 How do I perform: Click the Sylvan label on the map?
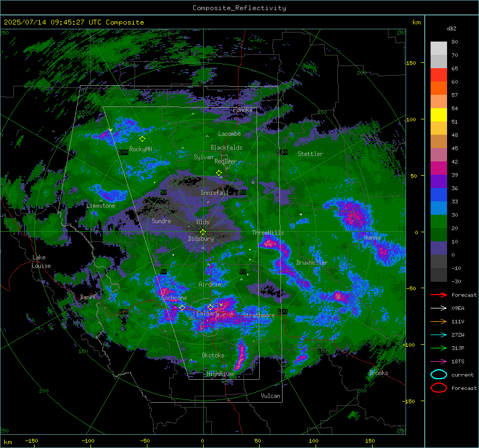point(203,157)
